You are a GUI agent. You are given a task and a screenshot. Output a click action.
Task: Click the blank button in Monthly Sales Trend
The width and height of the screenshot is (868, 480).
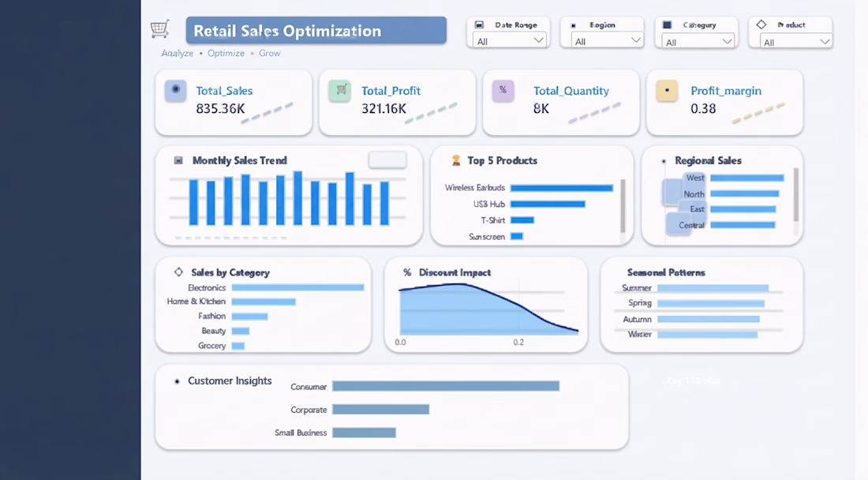coord(387,160)
